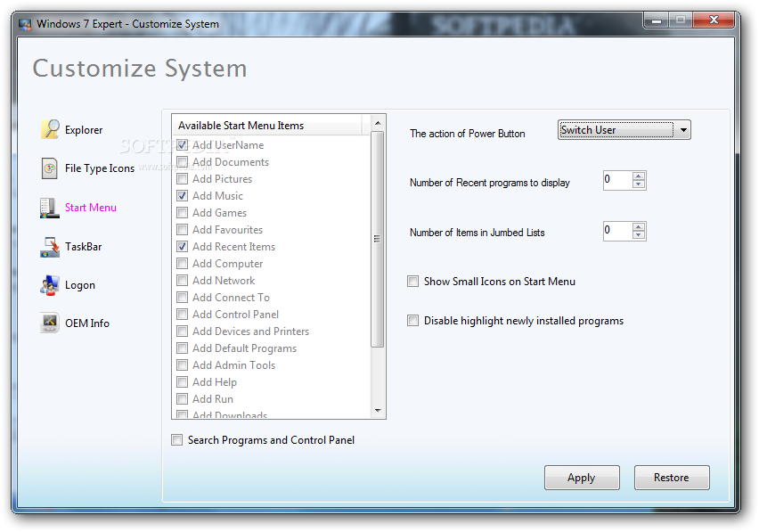Increase Number of Items in Jumbed Lists

coord(639,226)
